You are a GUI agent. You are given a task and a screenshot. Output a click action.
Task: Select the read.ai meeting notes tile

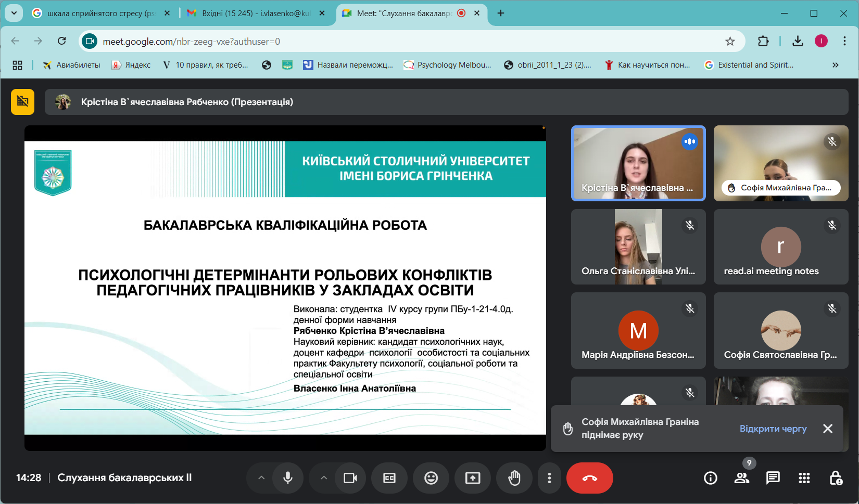pos(781,247)
